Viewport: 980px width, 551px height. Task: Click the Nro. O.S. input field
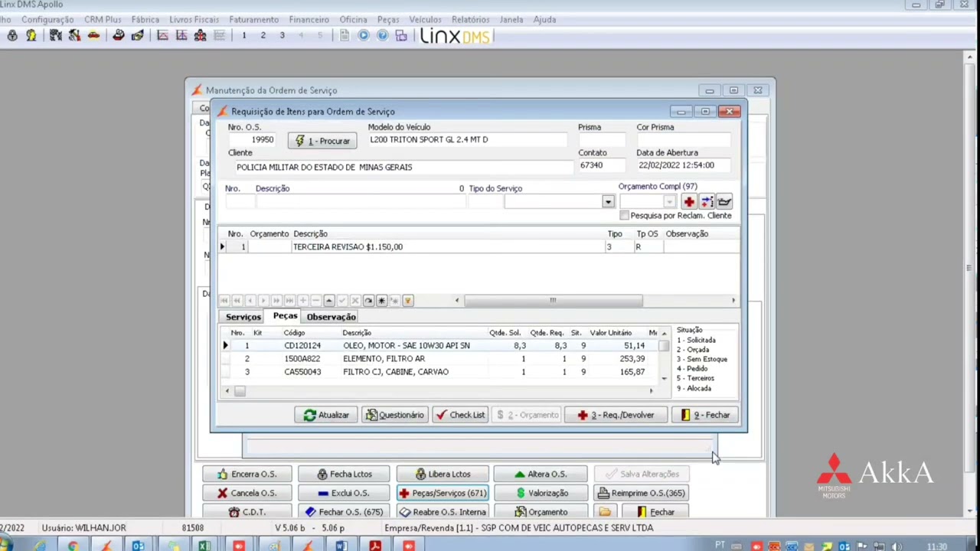click(253, 140)
